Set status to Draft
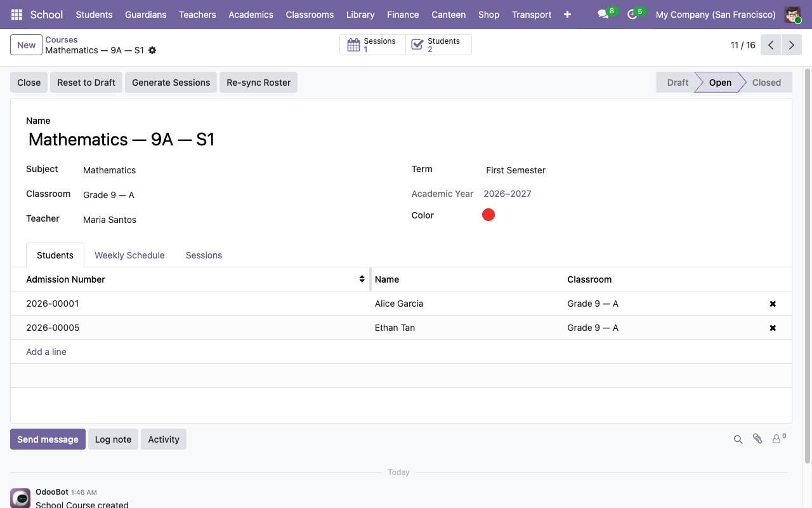This screenshot has width=812, height=508. point(676,83)
